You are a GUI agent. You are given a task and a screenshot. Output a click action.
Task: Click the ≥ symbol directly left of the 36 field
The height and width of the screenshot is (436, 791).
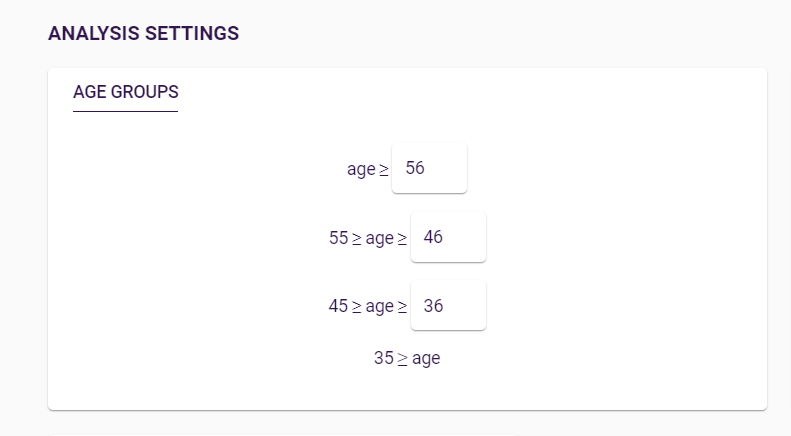point(402,307)
